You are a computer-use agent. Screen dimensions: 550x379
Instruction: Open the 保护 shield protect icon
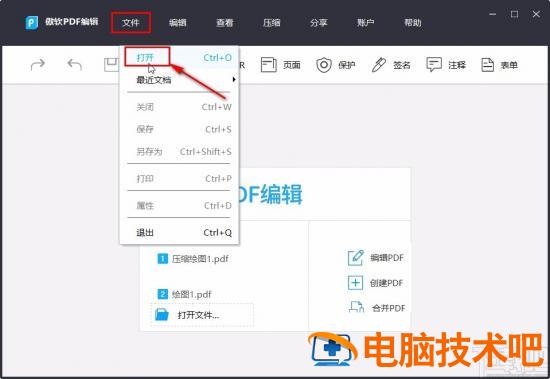[x=324, y=65]
